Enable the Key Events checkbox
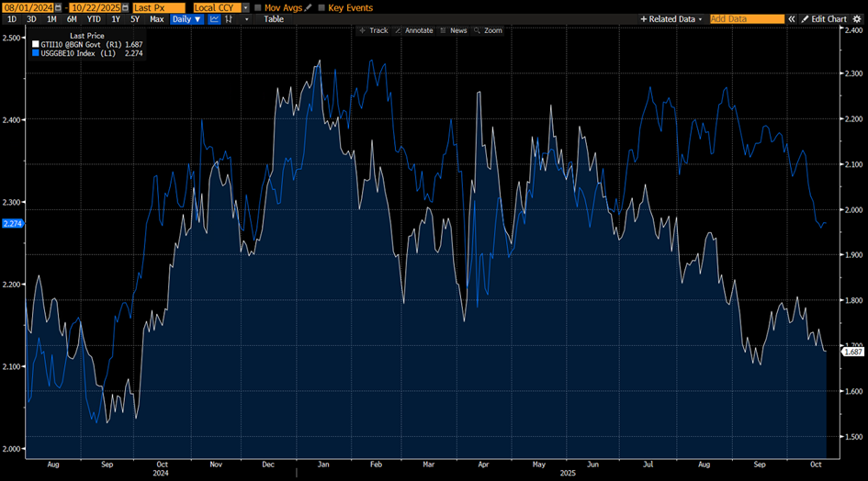The width and height of the screenshot is (868, 481). click(321, 7)
